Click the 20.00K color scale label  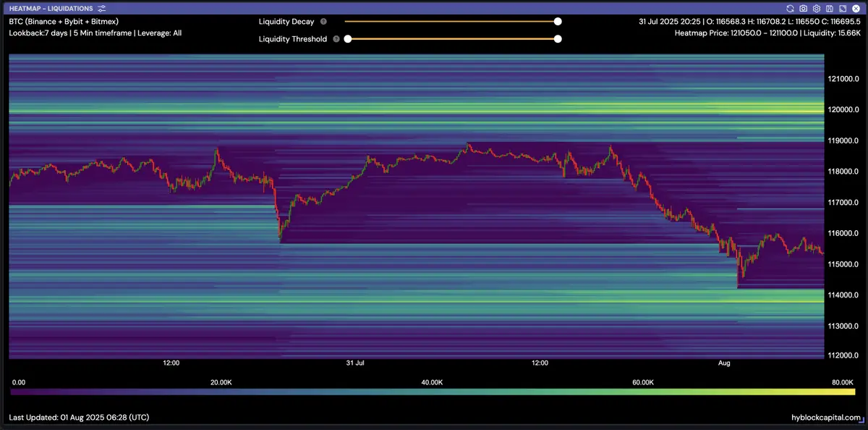(221, 382)
